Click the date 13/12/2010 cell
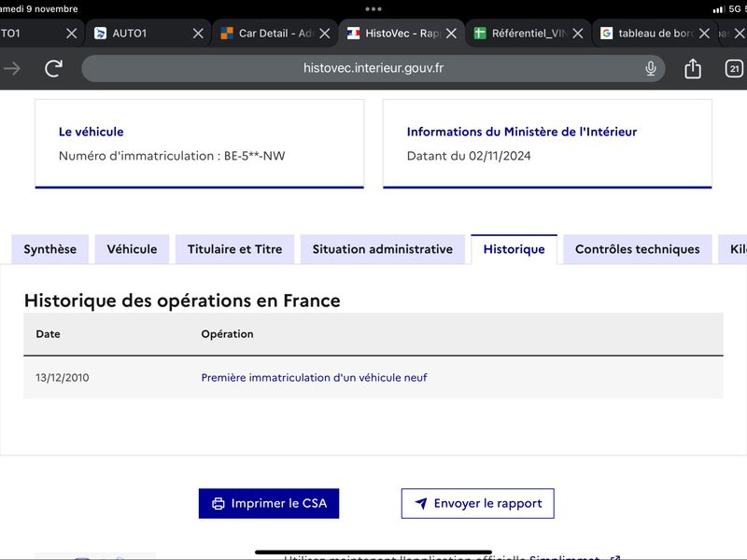This screenshot has width=747, height=560. coord(63,378)
